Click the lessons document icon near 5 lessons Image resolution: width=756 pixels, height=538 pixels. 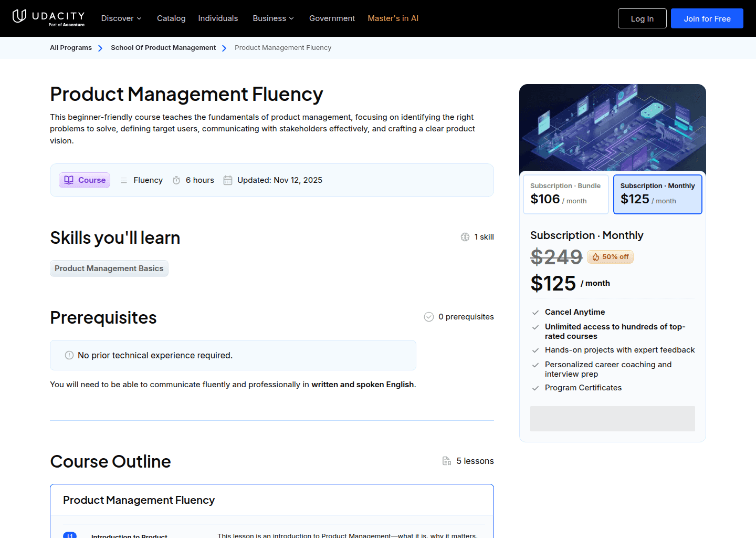point(446,461)
